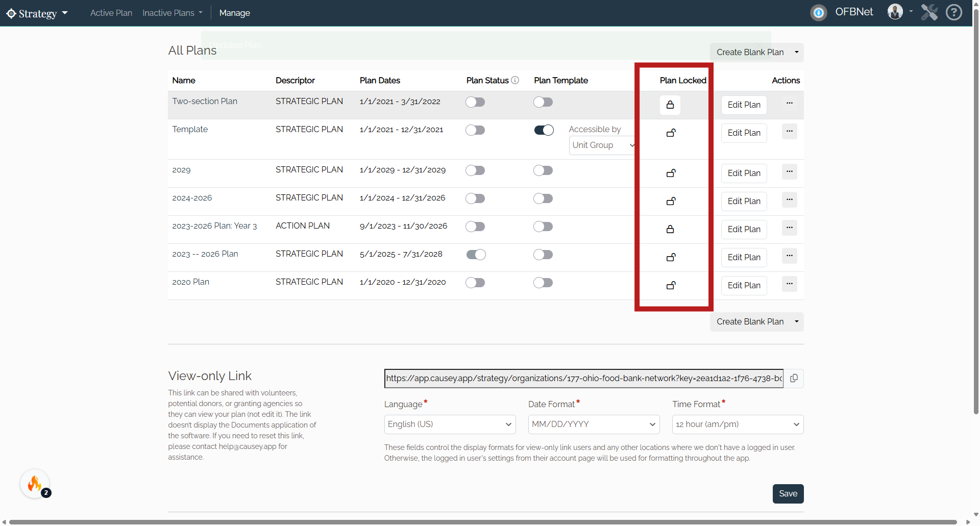Toggle Plan Status for 2024-2026 plan
The image size is (980, 526).
(x=475, y=199)
